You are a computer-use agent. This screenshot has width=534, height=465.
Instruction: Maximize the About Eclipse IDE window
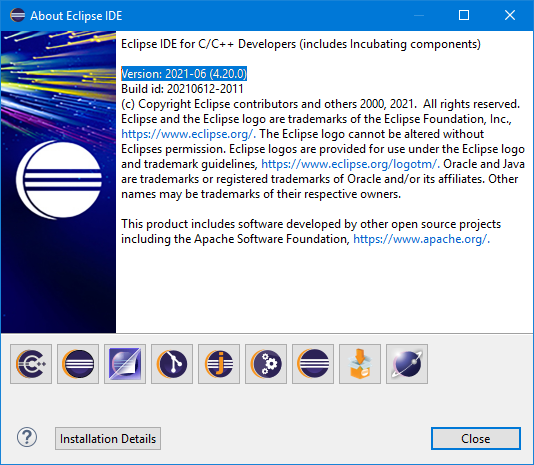point(464,15)
